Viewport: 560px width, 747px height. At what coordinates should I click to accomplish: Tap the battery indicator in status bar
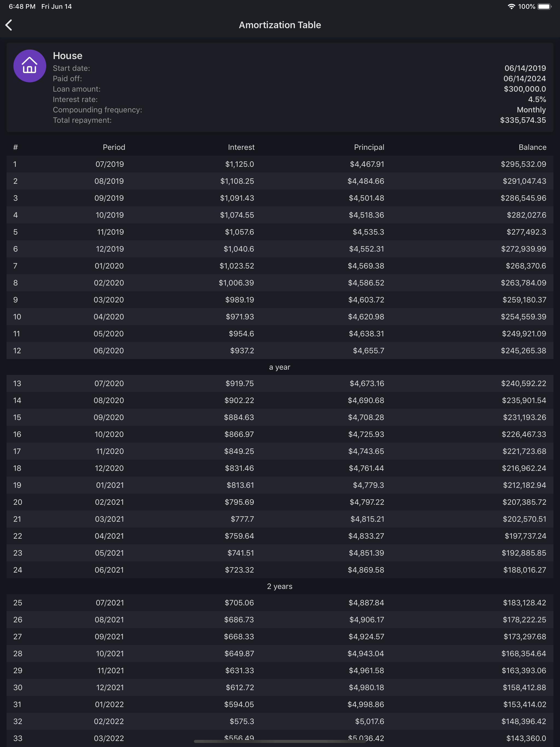544,6
